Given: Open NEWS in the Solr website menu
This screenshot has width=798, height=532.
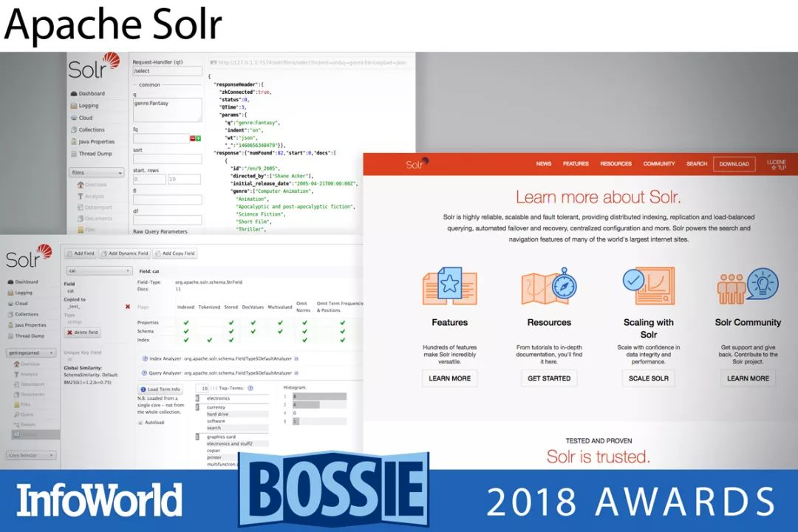Looking at the screenshot, I should [544, 164].
